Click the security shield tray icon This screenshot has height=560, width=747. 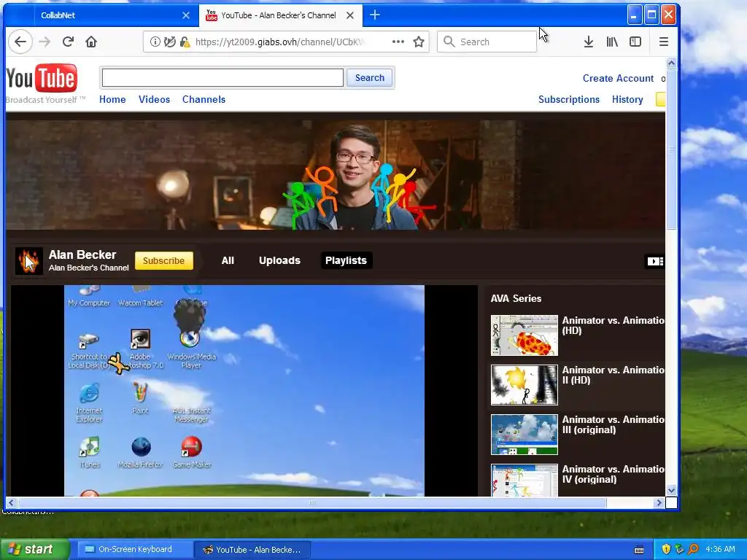(x=666, y=550)
